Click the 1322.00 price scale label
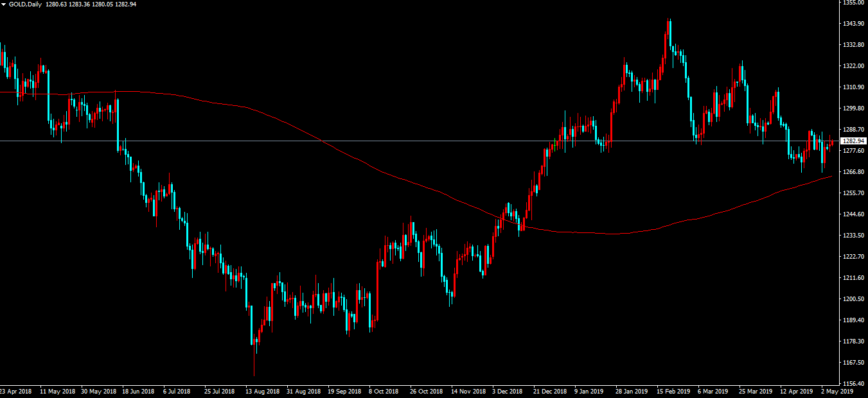This screenshot has width=868, height=398. tap(855, 65)
